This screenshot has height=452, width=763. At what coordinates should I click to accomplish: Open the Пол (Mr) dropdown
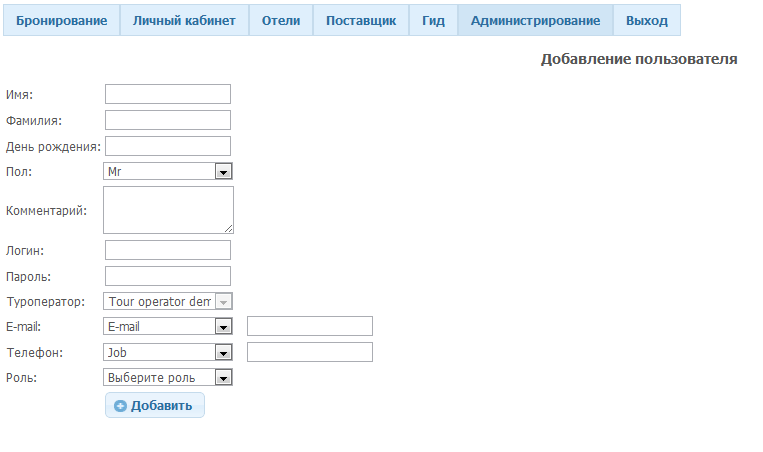[168, 172]
